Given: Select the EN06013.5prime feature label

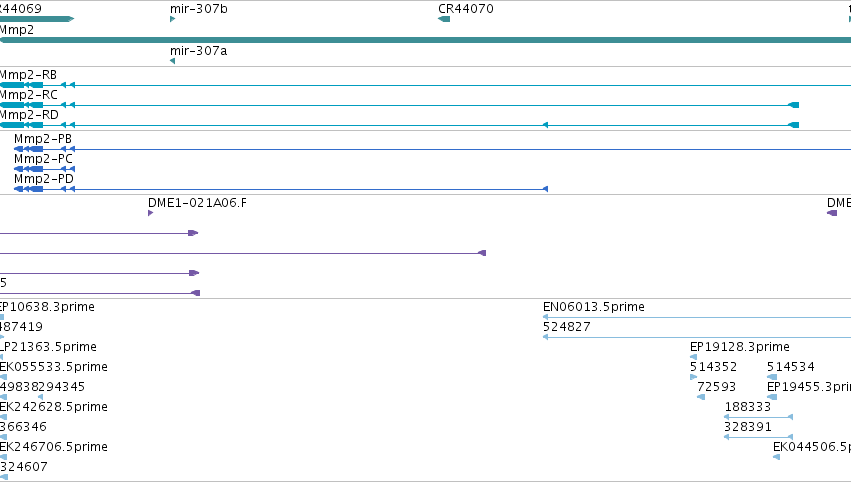Looking at the screenshot, I should (594, 307).
